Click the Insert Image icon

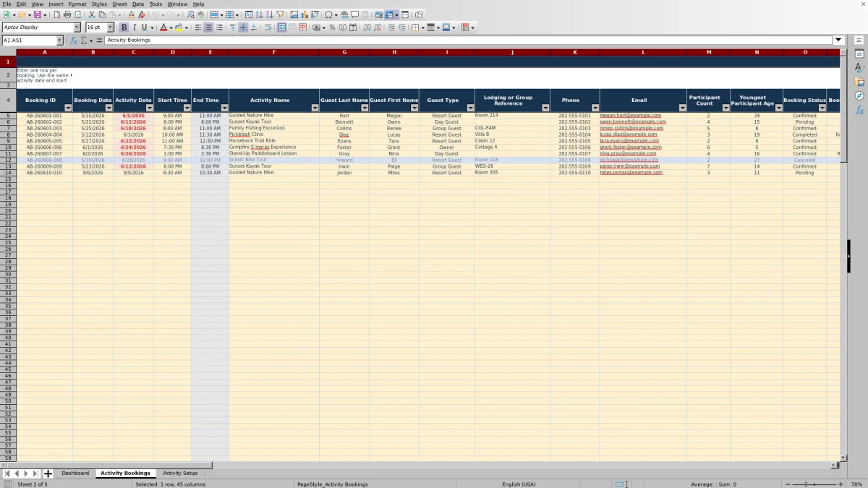(x=294, y=14)
